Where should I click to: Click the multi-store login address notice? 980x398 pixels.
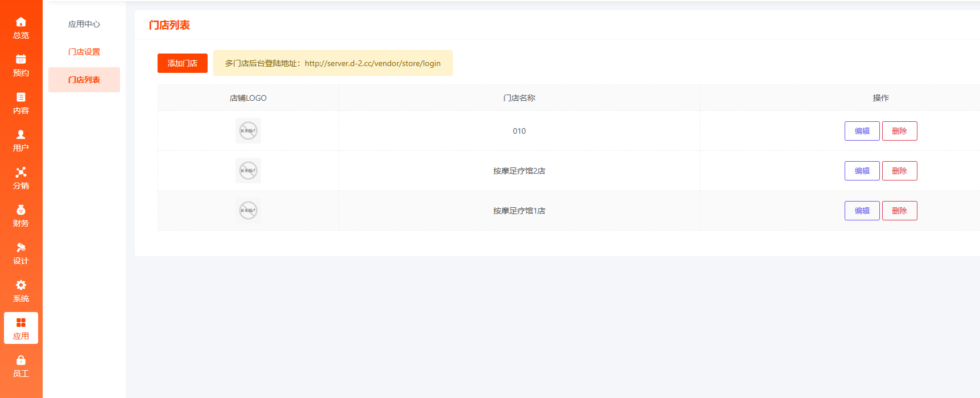(x=333, y=63)
